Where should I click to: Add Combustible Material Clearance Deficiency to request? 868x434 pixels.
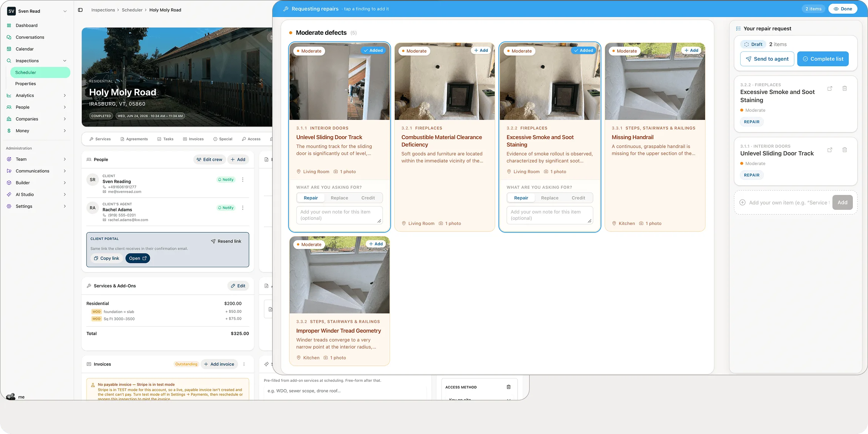click(x=481, y=50)
